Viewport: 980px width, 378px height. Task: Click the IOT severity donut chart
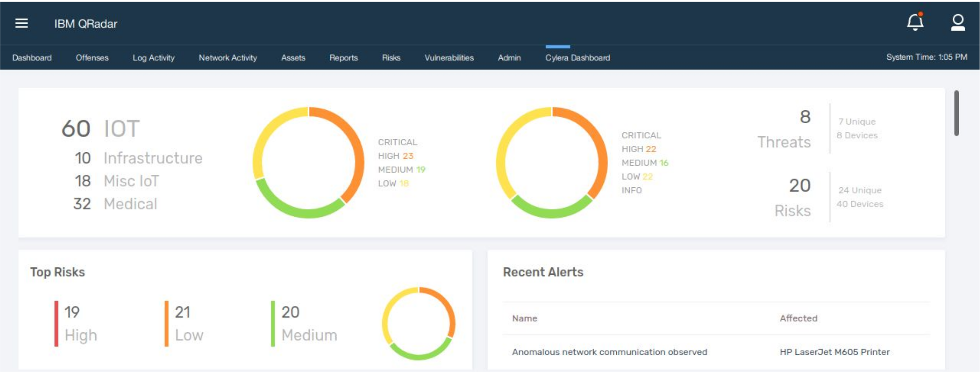click(x=308, y=162)
